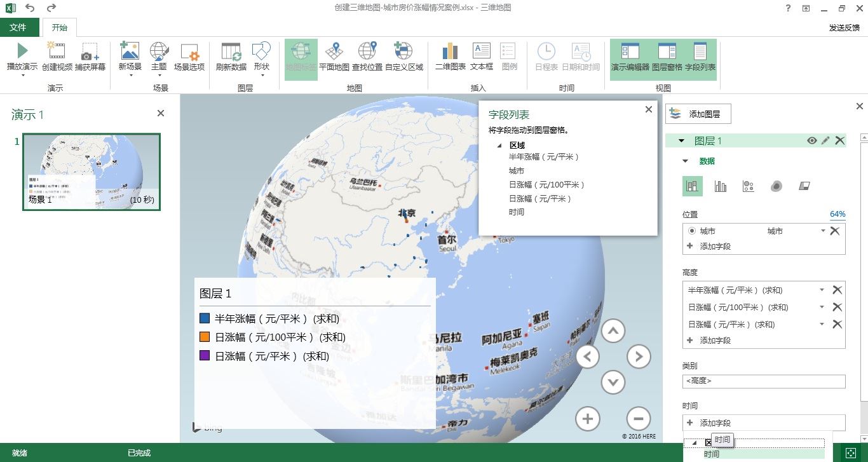The width and height of the screenshot is (868, 462).
Task: Open the 文件 tab
Action: coord(18,27)
